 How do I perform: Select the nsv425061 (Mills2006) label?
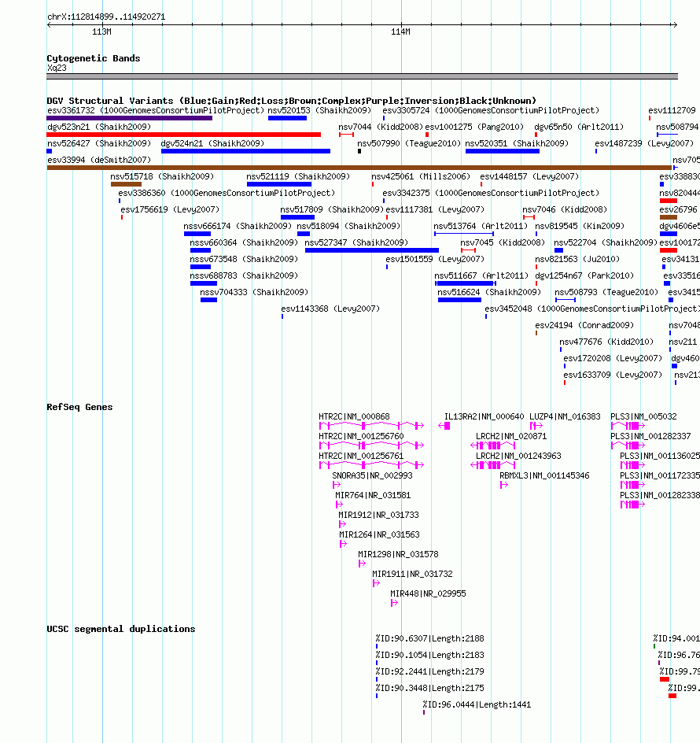[x=421, y=176]
